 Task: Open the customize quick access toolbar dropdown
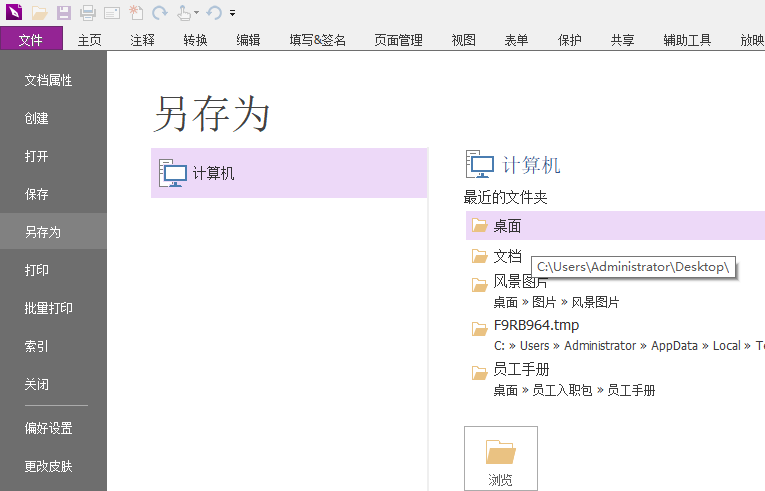[x=233, y=13]
